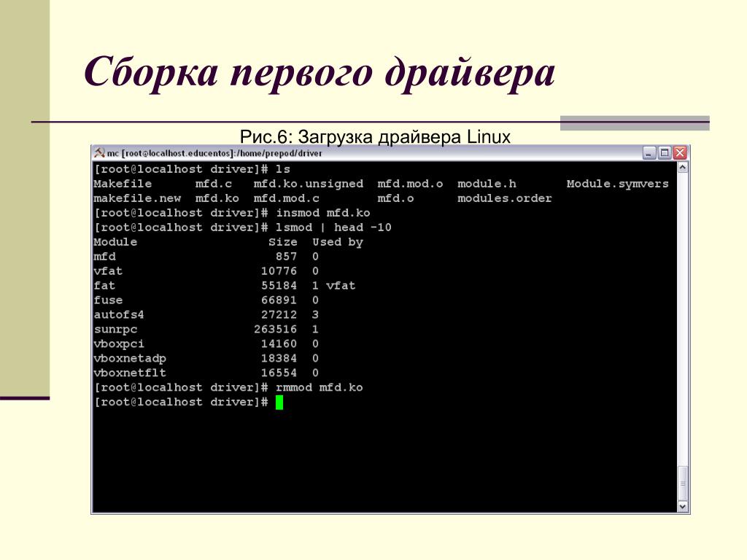
Task: Click the 'sunrpc' module row name
Action: [115, 330]
